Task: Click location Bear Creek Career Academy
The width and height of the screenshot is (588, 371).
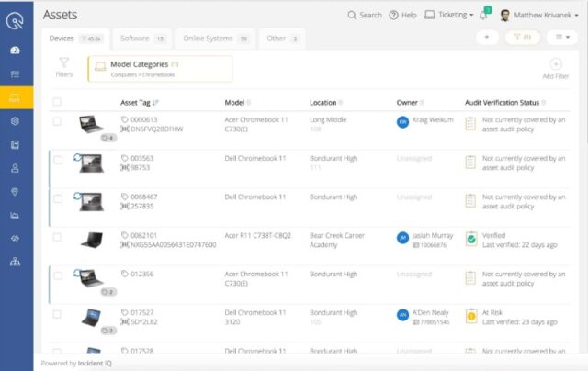Action: tap(337, 241)
